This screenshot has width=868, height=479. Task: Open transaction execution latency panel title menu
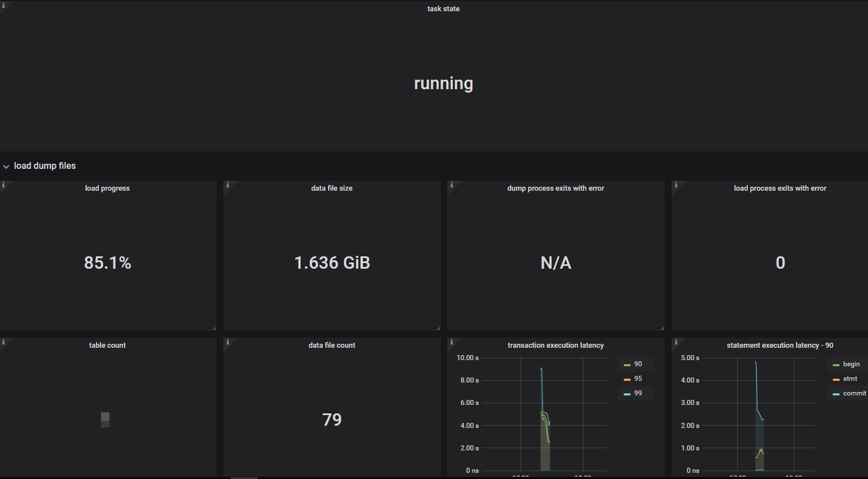pyautogui.click(x=555, y=346)
